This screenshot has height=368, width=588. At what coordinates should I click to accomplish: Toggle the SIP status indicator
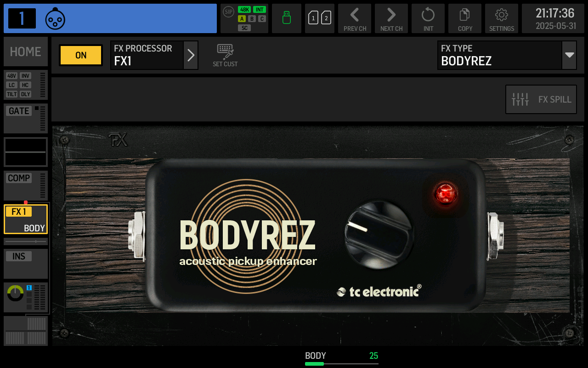(228, 12)
